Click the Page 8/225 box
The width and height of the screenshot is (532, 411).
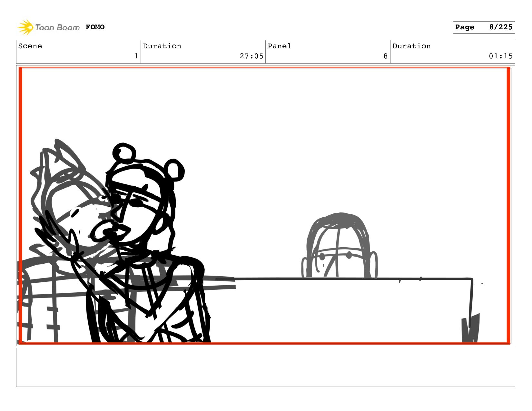coord(484,27)
